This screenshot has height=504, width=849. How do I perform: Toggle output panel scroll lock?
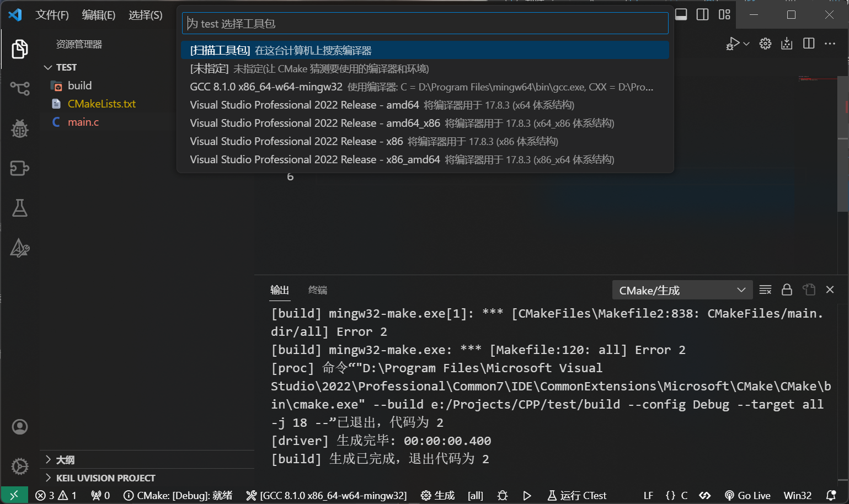[x=787, y=289]
